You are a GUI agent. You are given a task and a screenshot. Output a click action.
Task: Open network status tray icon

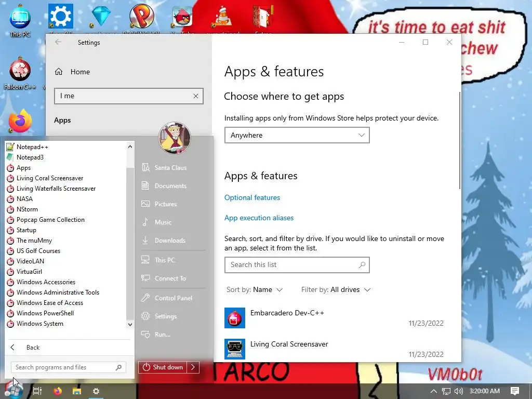446,391
